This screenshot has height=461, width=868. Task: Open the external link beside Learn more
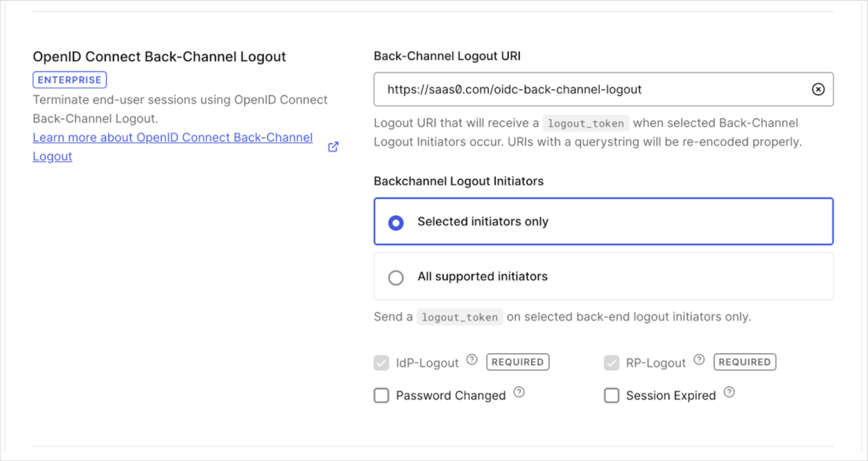pyautogui.click(x=333, y=147)
